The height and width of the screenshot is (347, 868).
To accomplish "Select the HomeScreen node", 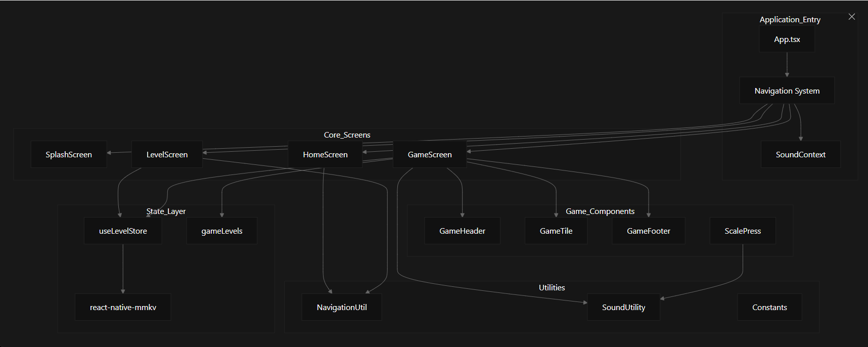I will tap(325, 155).
